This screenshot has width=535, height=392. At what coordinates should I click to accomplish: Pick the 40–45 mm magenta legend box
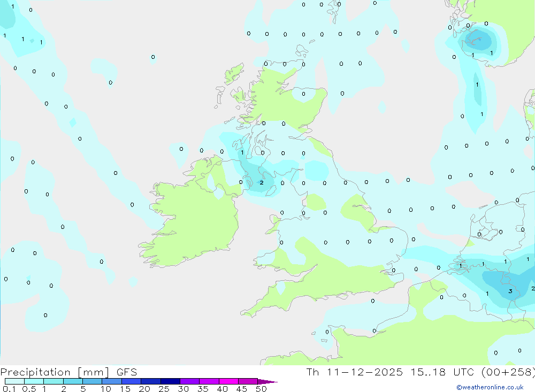click(228, 381)
